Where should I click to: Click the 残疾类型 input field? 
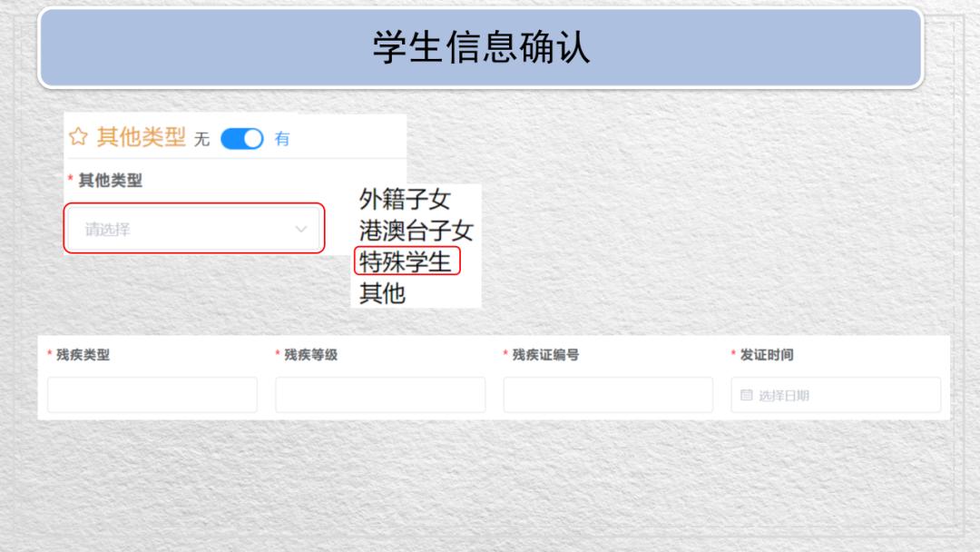[x=152, y=394]
